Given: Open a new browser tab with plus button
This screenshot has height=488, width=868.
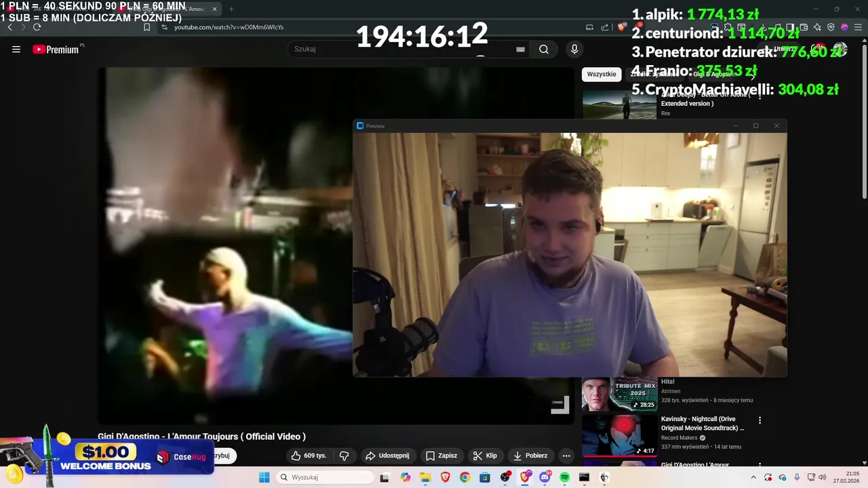Looking at the screenshot, I should [x=231, y=9].
